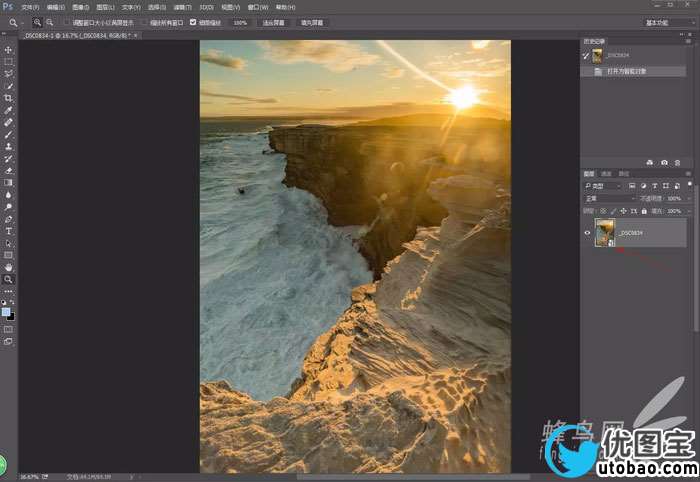Viewport: 700px width, 482px height.
Task: Select the Rectangular Marquee tool
Action: [8, 62]
